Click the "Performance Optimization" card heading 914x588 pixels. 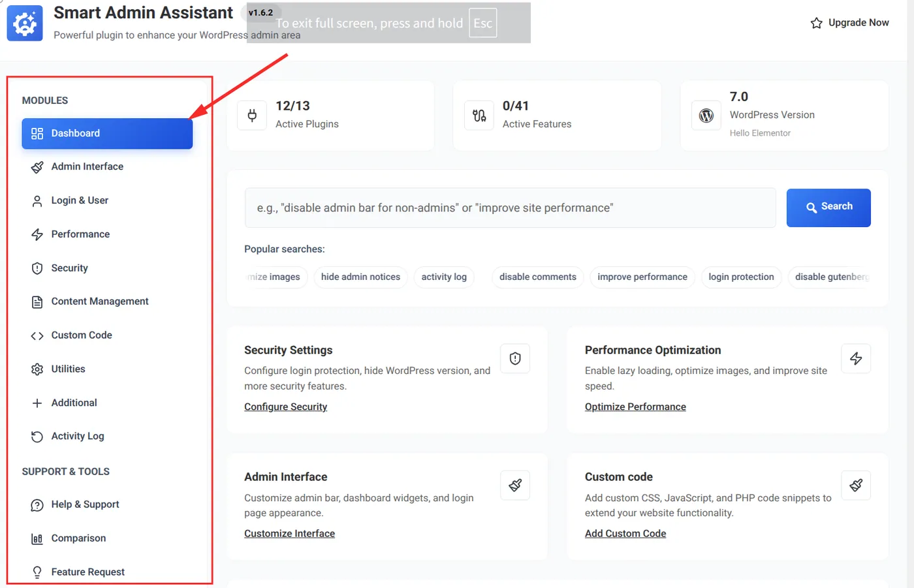(x=653, y=350)
